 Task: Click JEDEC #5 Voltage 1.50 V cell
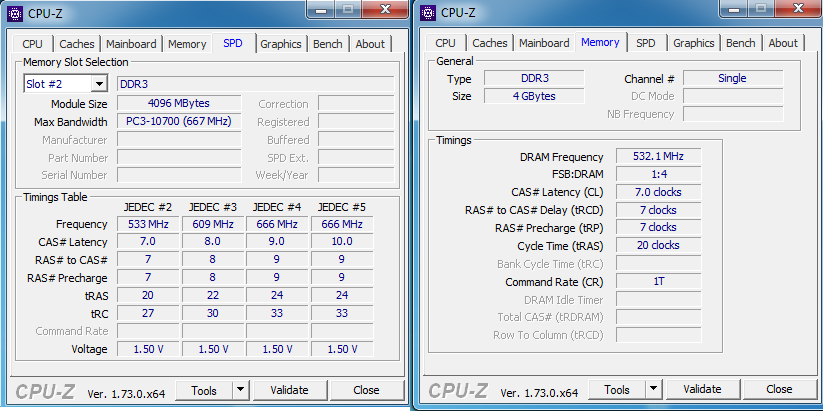pyautogui.click(x=342, y=349)
